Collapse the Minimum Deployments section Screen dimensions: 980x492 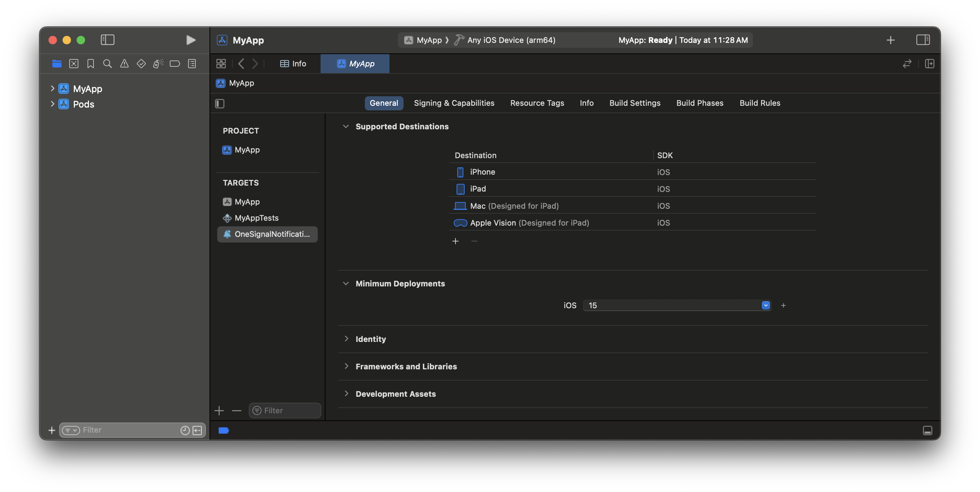(x=346, y=284)
